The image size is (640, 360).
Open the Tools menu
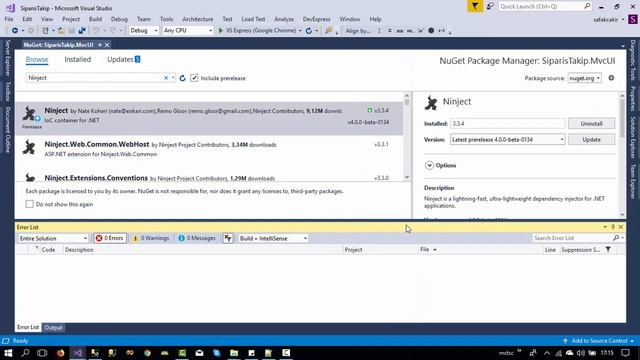tap(167, 19)
